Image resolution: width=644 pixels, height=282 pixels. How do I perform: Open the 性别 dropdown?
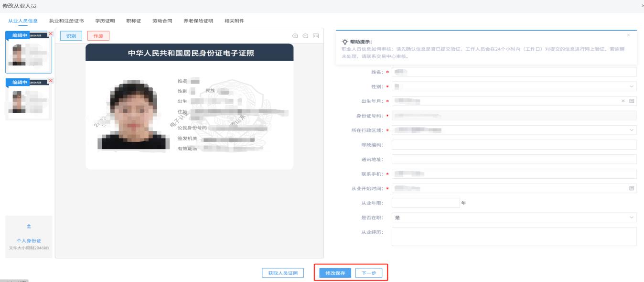pyautogui.click(x=514, y=87)
